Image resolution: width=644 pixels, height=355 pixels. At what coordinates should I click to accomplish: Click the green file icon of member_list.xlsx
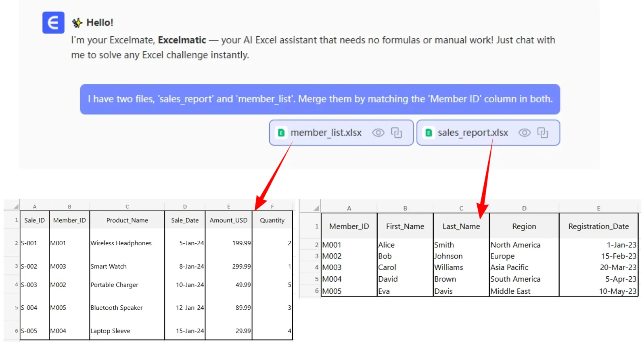coord(281,133)
